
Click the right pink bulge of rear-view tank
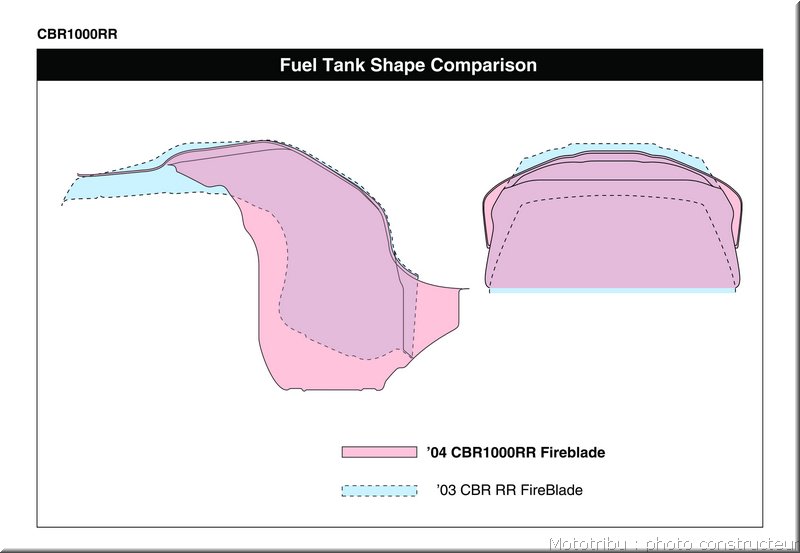point(733,212)
